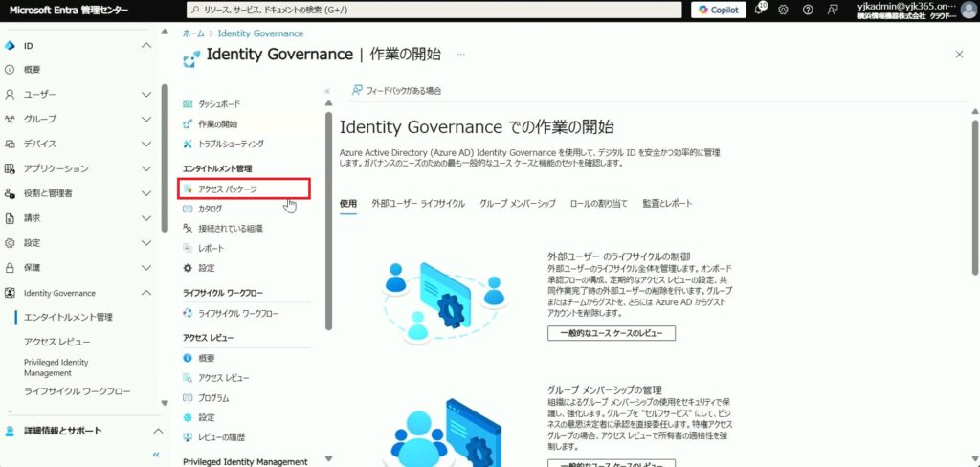Screen dimensions: 980x467
Task: Open Privileged Identity Management sidebar item
Action: (x=56, y=367)
